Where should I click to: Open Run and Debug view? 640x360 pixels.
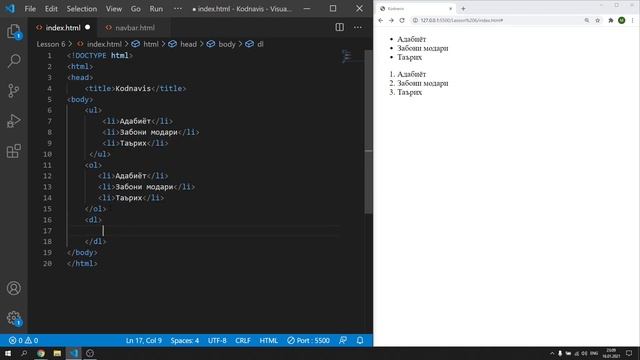[x=14, y=120]
